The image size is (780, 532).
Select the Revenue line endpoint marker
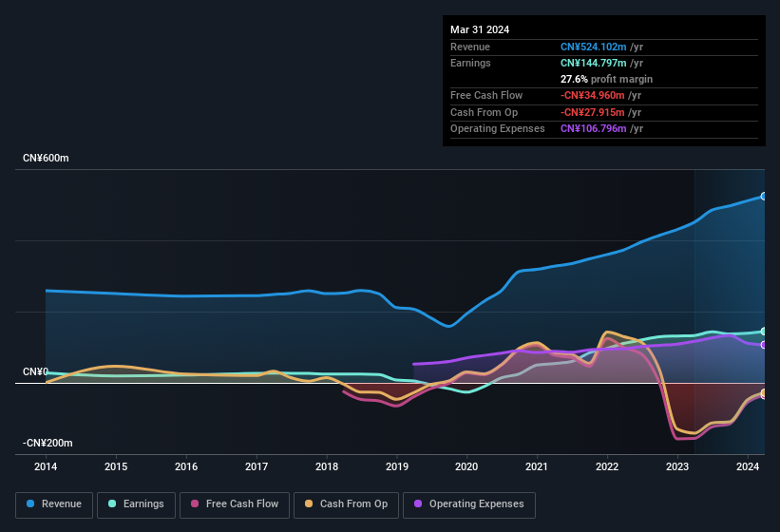[x=764, y=196]
